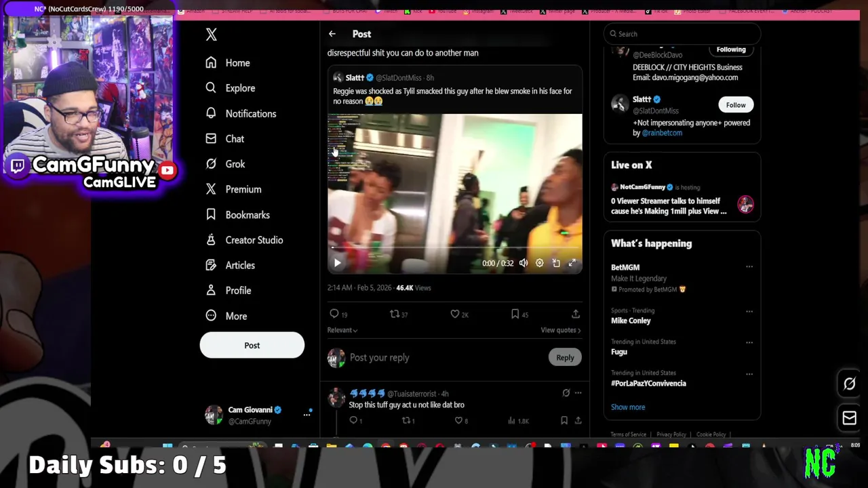868x488 pixels.
Task: Click the More circle icon
Action: click(x=211, y=316)
